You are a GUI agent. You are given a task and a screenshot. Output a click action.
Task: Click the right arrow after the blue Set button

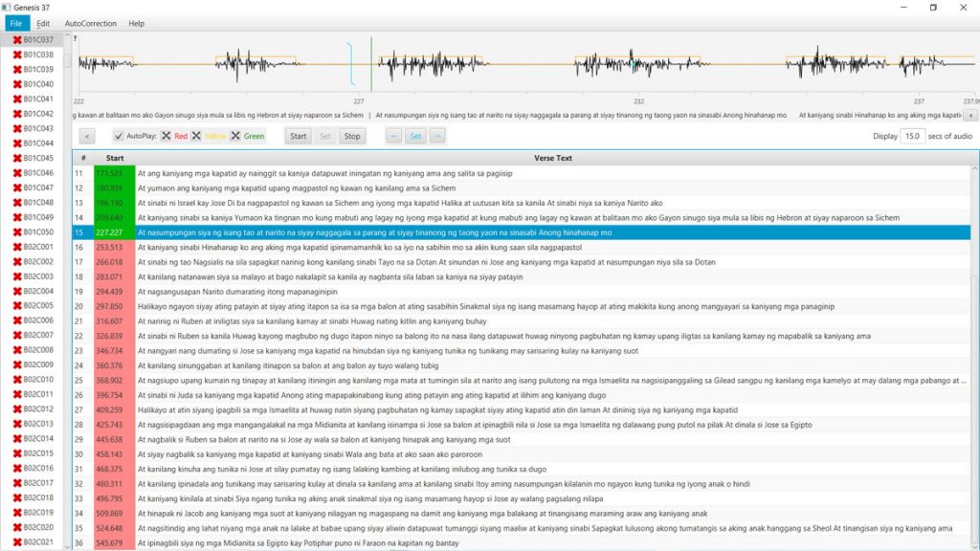(437, 136)
